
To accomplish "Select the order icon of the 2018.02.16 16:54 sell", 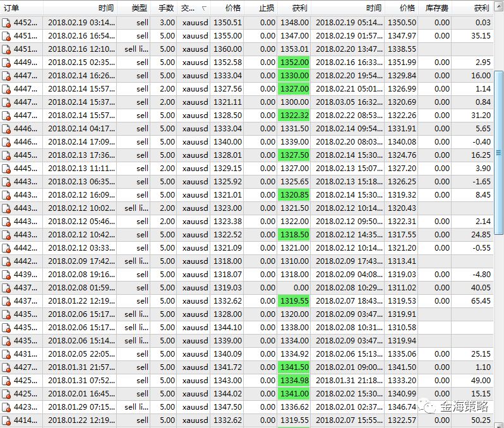I will tap(6, 35).
